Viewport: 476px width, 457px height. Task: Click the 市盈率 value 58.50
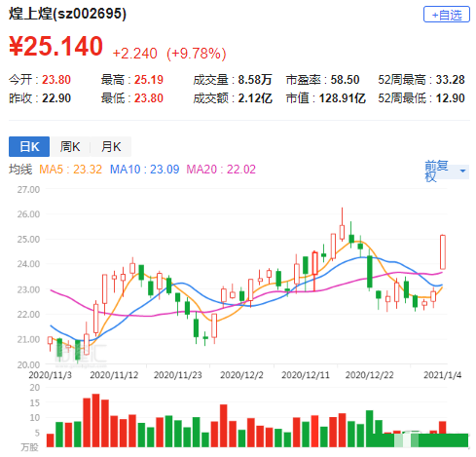(x=345, y=80)
